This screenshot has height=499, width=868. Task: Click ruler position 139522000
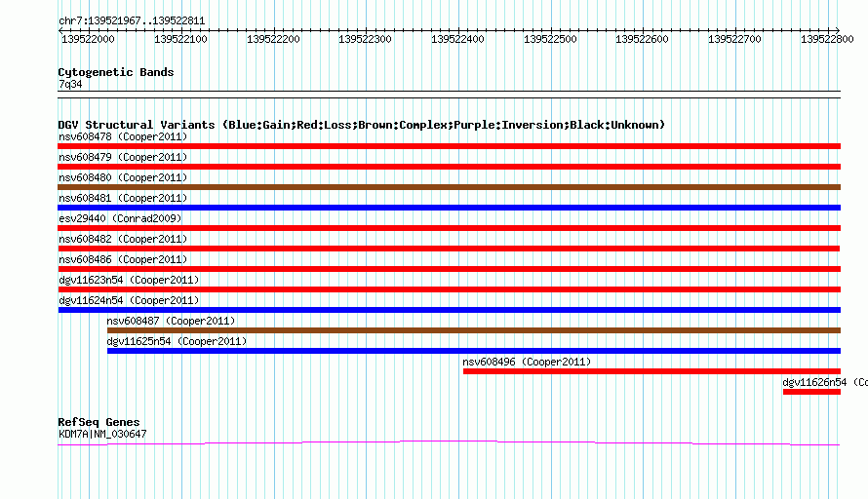[88, 39]
